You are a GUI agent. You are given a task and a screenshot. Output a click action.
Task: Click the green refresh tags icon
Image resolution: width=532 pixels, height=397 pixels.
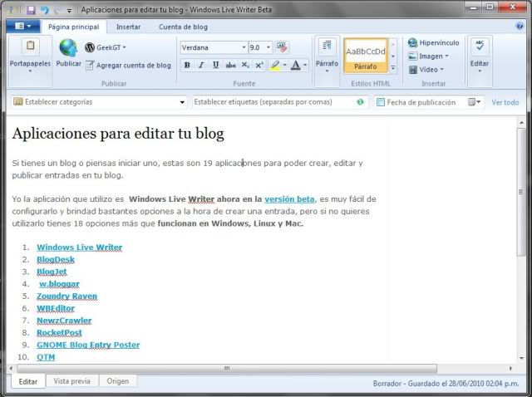coord(360,102)
